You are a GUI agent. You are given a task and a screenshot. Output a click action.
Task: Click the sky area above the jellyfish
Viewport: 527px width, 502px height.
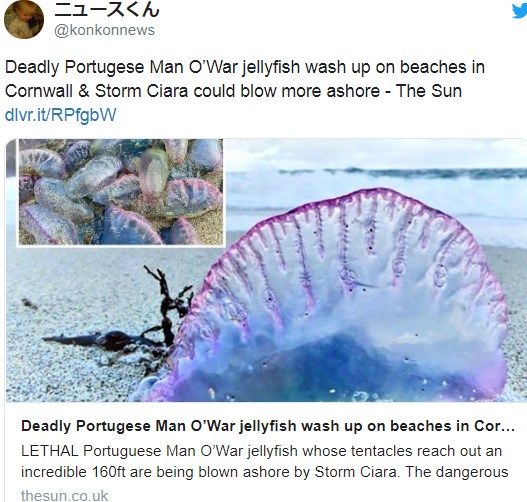pyautogui.click(x=375, y=153)
